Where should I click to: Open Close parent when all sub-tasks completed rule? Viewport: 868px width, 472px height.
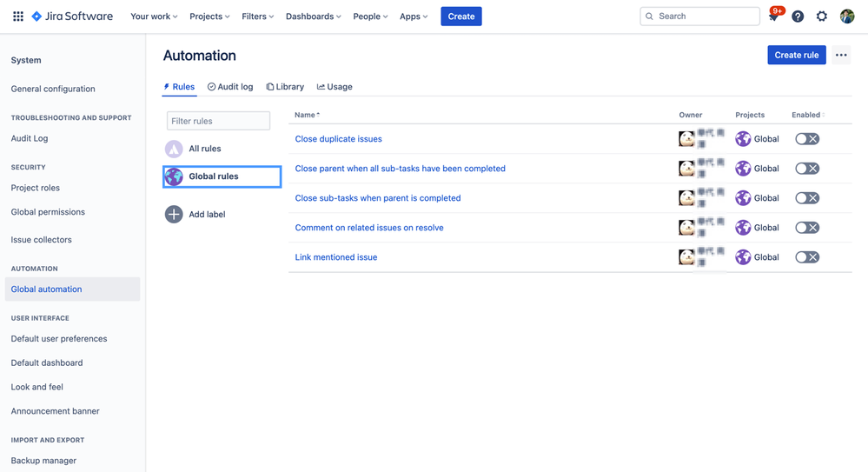click(400, 169)
